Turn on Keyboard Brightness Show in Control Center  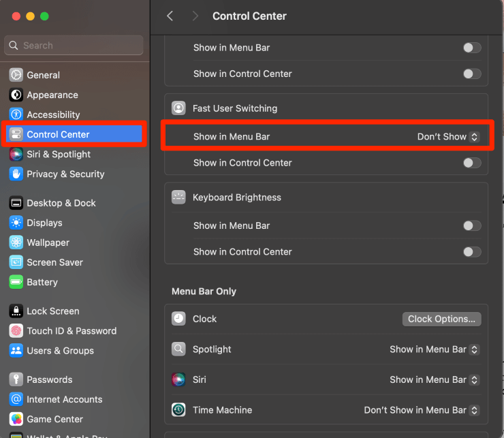click(x=471, y=251)
